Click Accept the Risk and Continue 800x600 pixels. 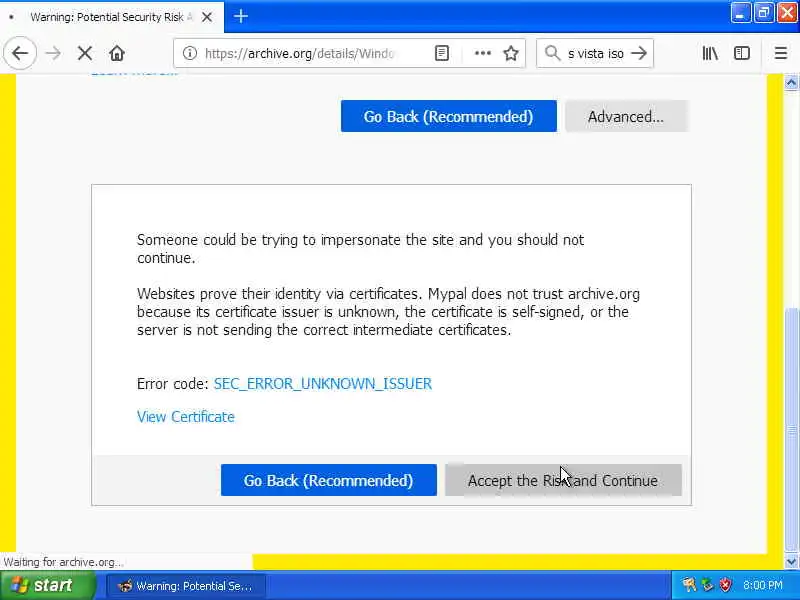point(563,480)
